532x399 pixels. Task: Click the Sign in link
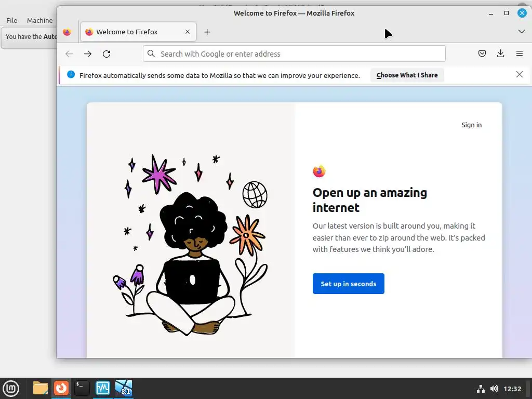point(471,125)
